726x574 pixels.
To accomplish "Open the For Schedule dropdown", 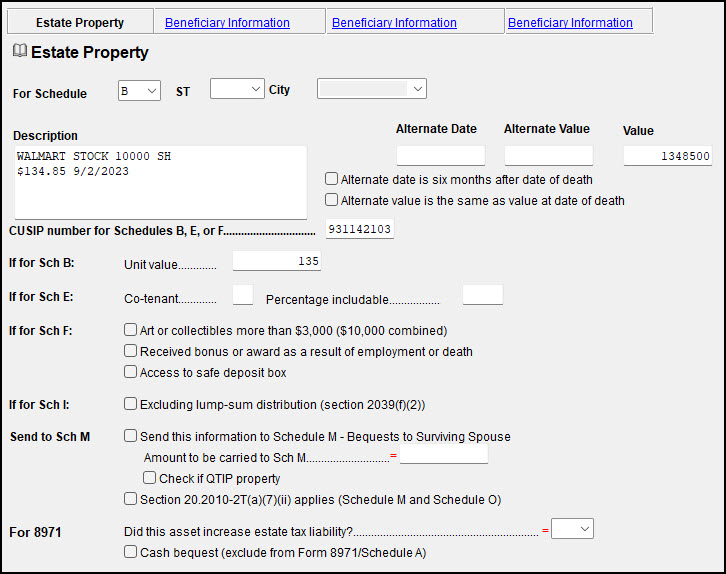I will point(139,91).
